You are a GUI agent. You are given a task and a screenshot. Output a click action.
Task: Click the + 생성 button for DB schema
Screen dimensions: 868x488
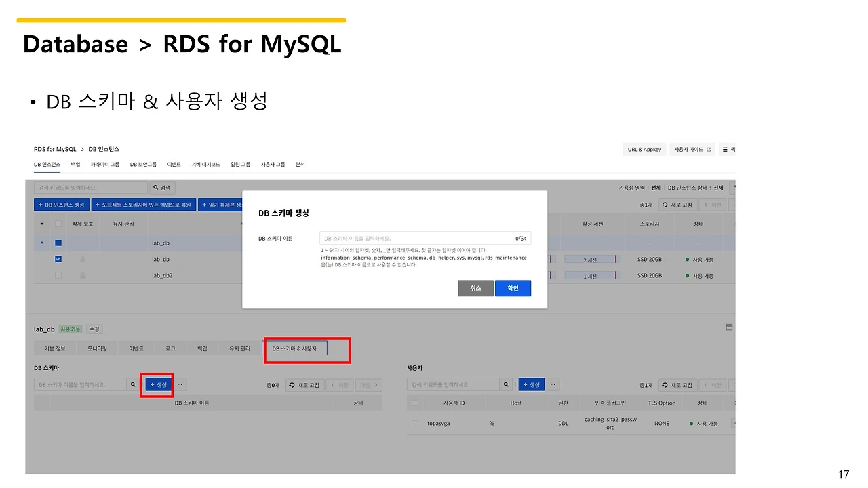157,384
